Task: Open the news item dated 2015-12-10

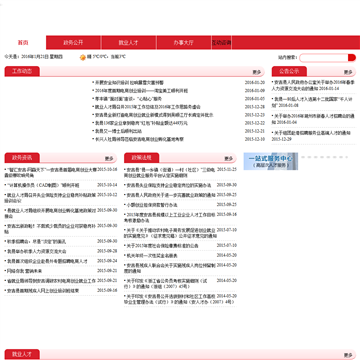Action: click(x=138, y=139)
